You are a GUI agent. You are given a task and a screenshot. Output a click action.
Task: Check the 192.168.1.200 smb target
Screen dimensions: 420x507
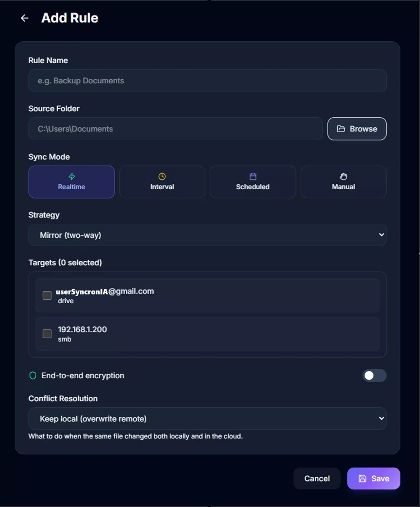[x=47, y=334]
